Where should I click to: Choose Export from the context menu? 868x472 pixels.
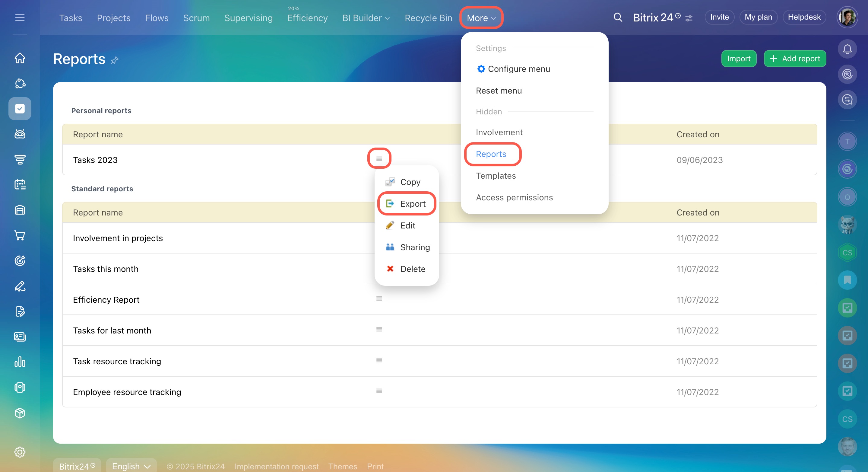pos(412,204)
